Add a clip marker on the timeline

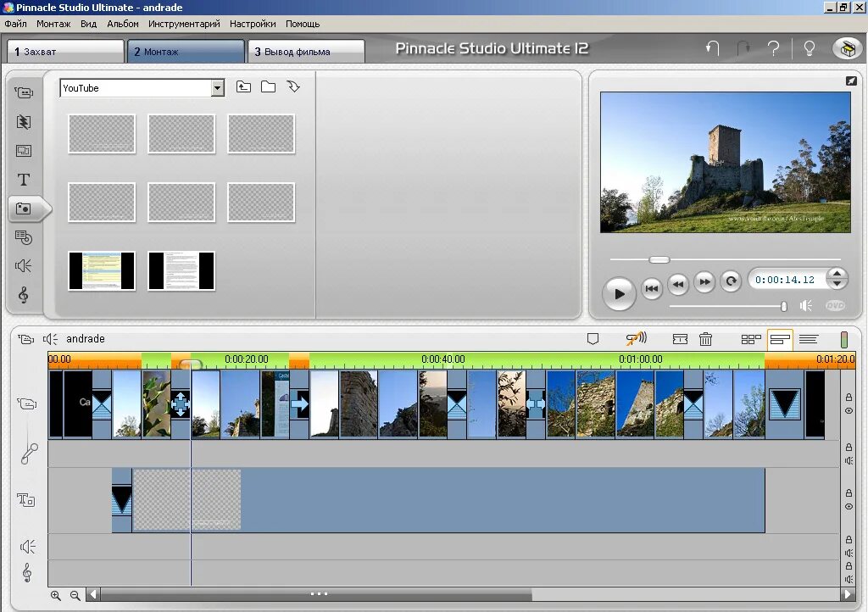pyautogui.click(x=593, y=339)
